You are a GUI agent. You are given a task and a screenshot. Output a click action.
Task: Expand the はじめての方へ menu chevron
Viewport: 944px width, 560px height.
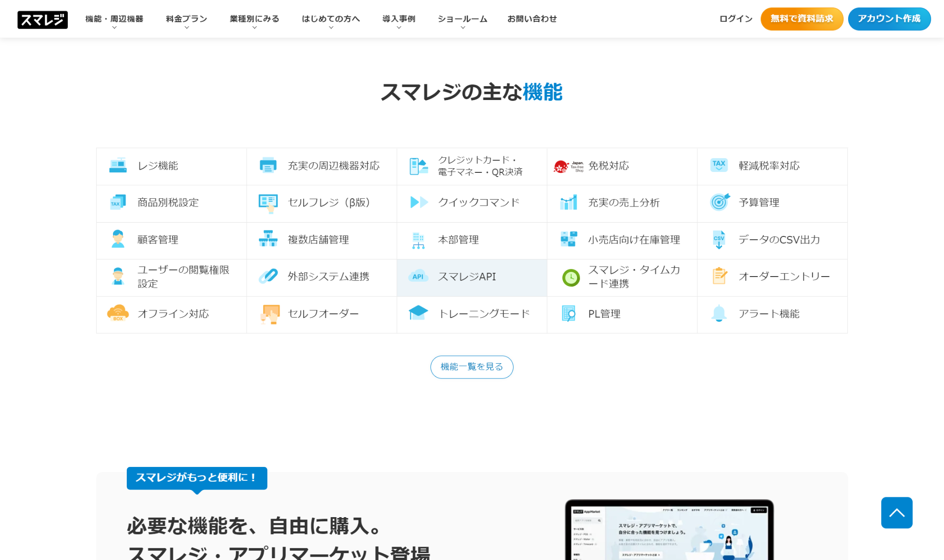pyautogui.click(x=331, y=28)
